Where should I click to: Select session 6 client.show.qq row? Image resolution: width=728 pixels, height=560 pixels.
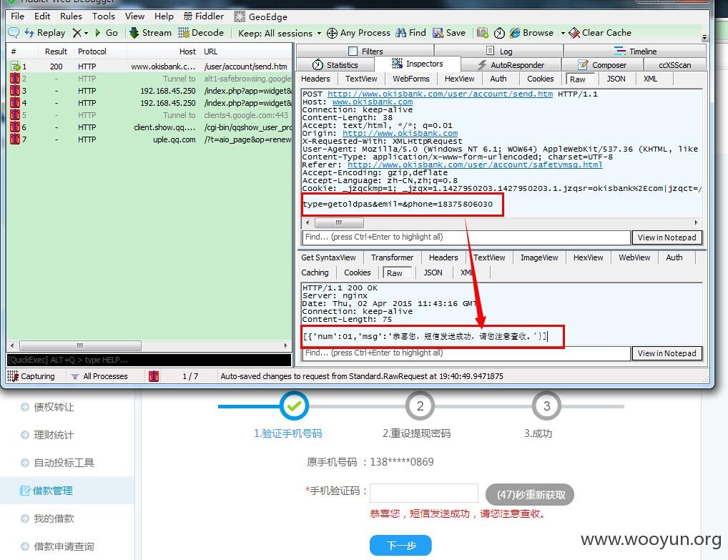[x=149, y=127]
